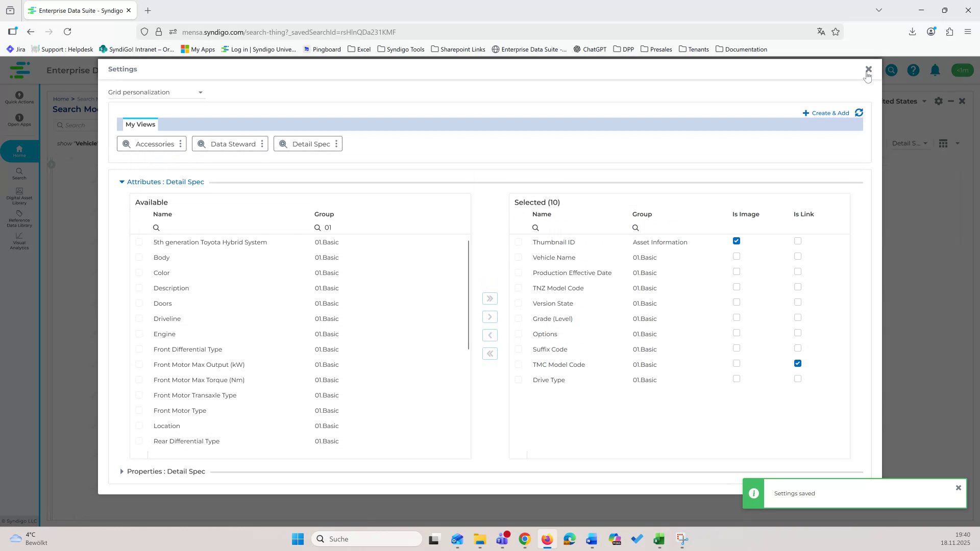Click the Create & Add link
The height and width of the screenshot is (551, 980).
point(826,113)
